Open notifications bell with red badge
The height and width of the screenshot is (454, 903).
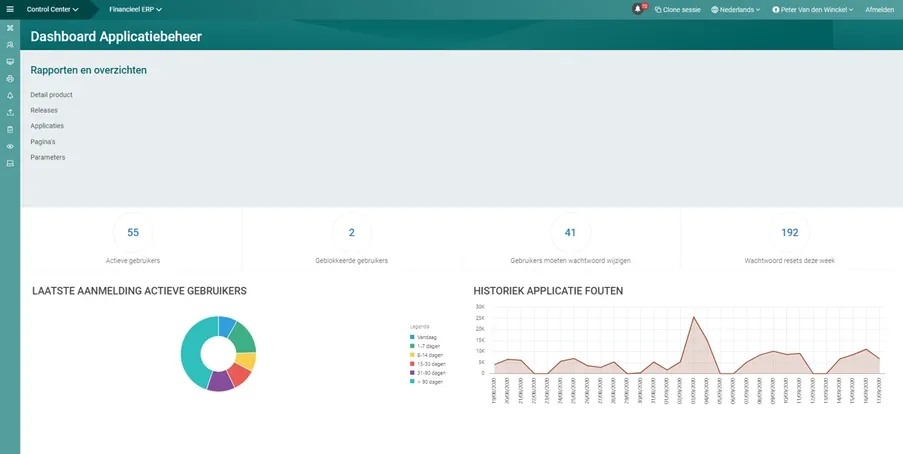tap(638, 9)
